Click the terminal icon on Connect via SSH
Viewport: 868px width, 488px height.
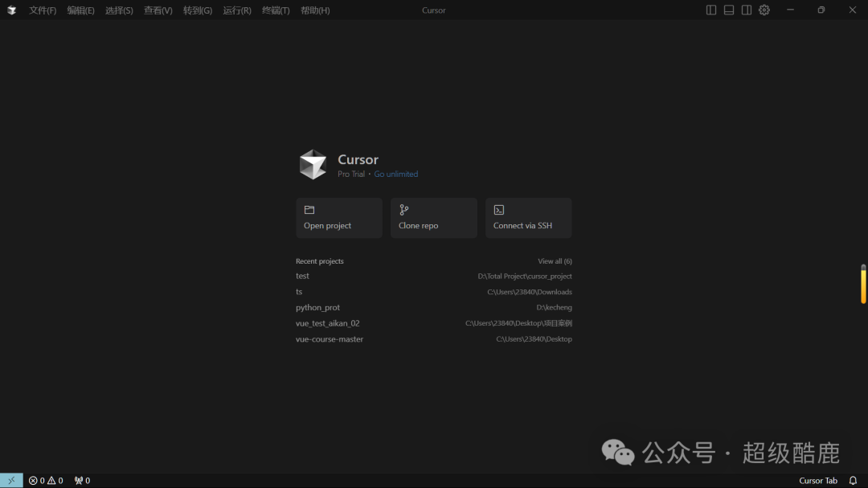tap(499, 210)
